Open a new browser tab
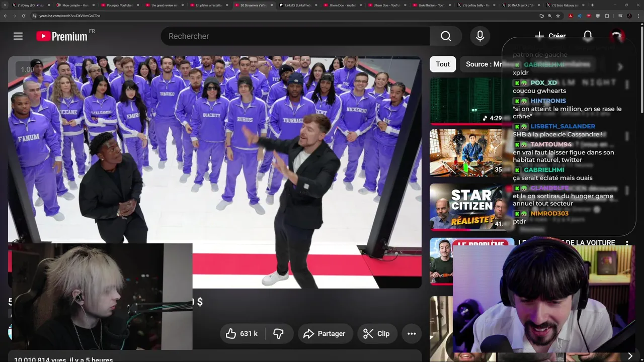This screenshot has height=362, width=644. coord(592,5)
